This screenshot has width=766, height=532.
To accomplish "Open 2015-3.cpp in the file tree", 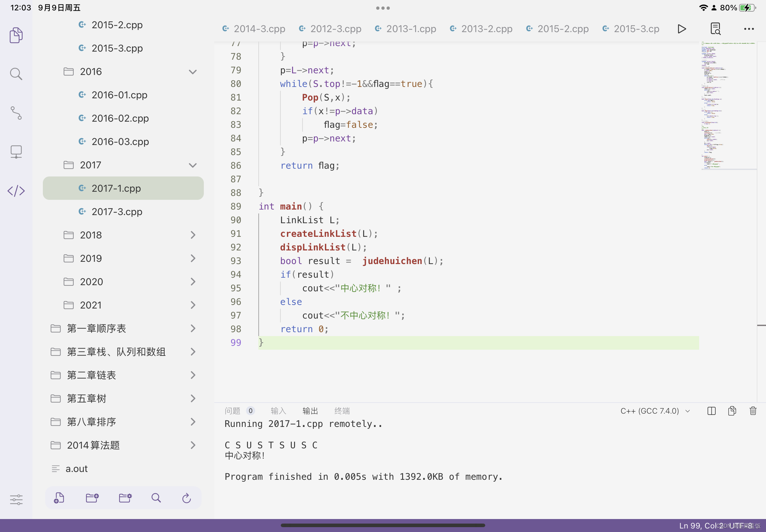I will tap(123, 48).
